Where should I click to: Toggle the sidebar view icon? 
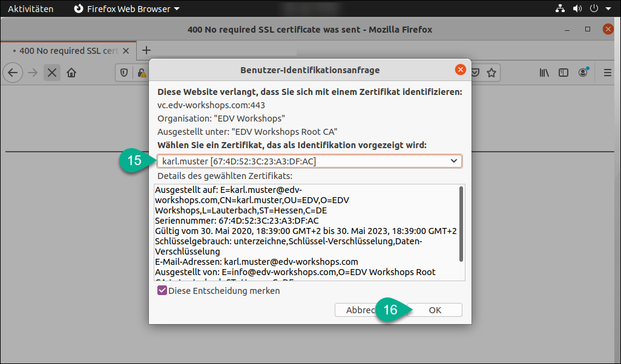(x=563, y=73)
